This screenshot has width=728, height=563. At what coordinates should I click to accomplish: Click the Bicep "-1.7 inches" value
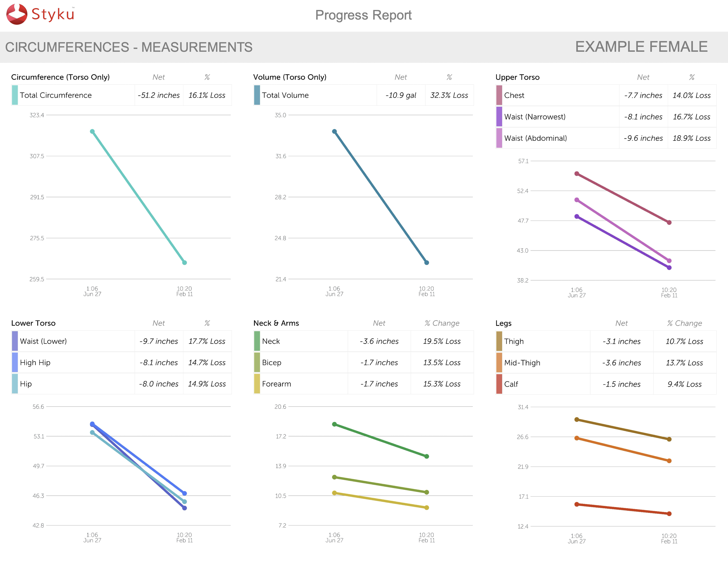click(379, 362)
